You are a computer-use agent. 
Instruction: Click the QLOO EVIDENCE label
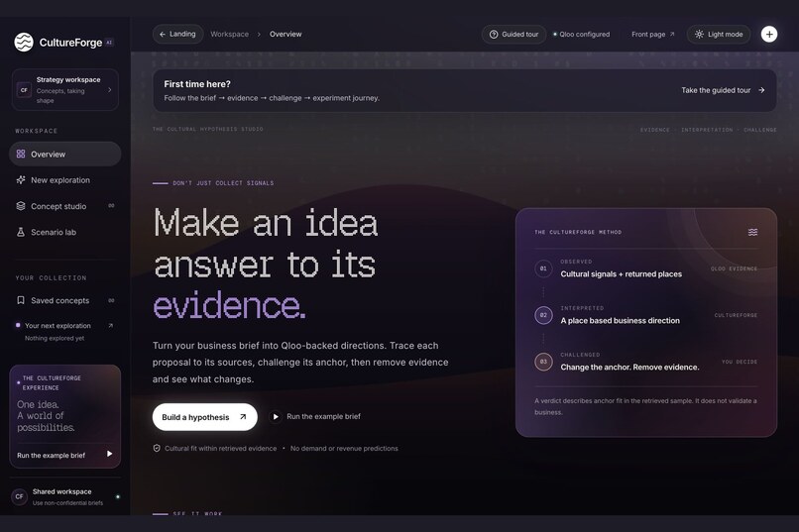click(734, 268)
